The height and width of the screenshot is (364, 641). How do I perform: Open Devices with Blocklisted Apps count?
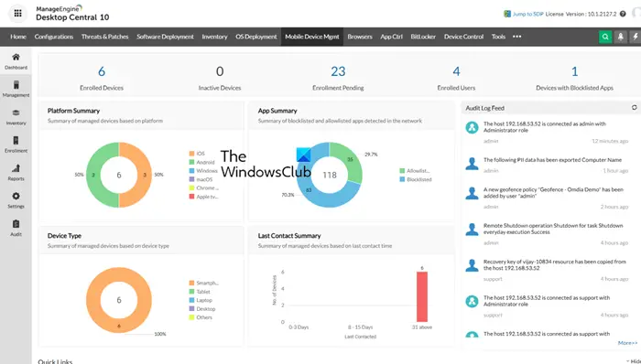(x=574, y=71)
